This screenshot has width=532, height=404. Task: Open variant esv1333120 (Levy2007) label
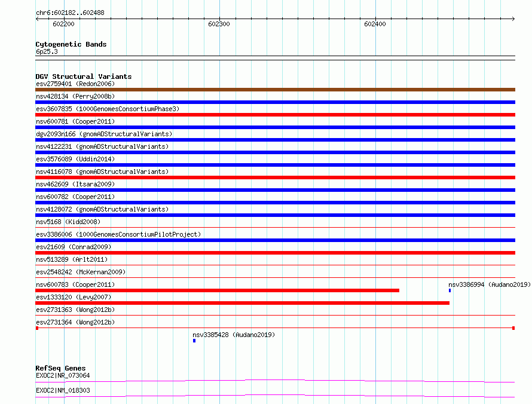pyautogui.click(x=74, y=297)
